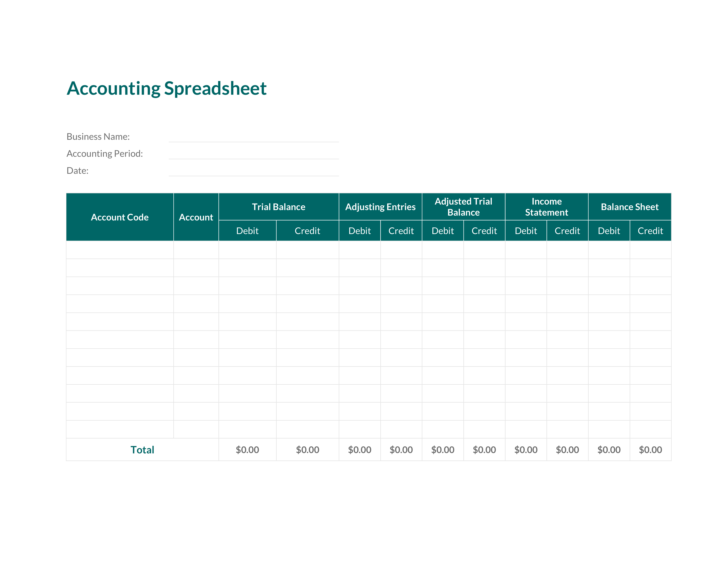This screenshot has height=563, width=728.
Task: Select the Business Name: label
Action: (98, 137)
